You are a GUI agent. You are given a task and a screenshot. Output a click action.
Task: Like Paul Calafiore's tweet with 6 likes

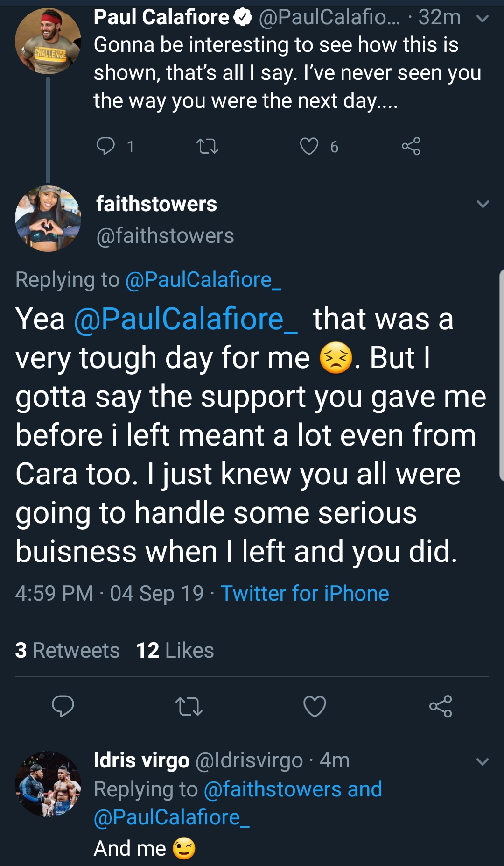point(309,146)
